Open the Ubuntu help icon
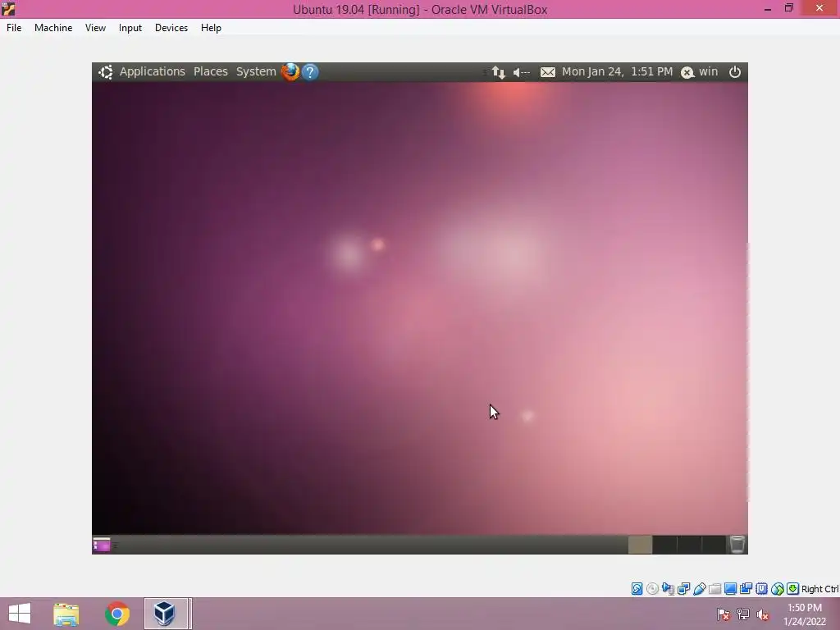The image size is (840, 630). tap(310, 72)
